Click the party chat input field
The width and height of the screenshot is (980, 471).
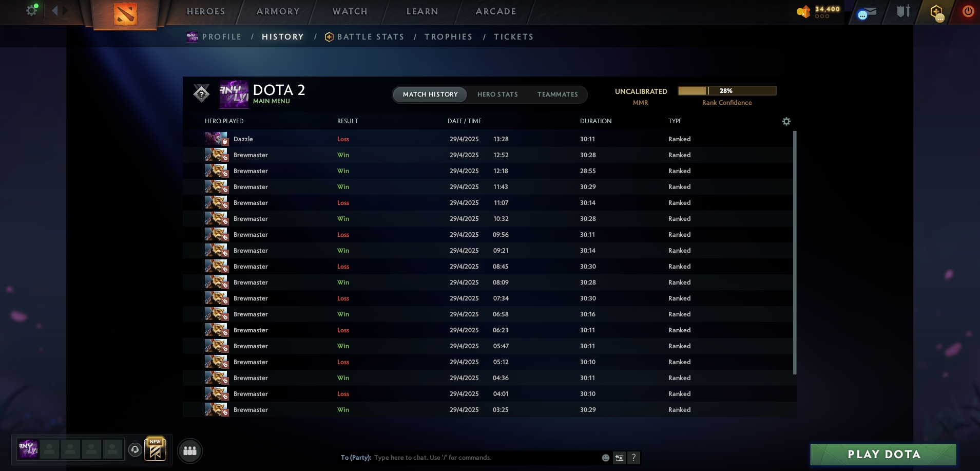pos(485,458)
